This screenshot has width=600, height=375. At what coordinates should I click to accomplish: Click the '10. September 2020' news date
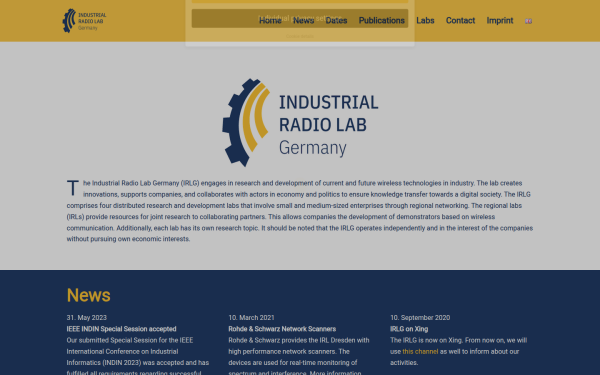tap(420, 318)
